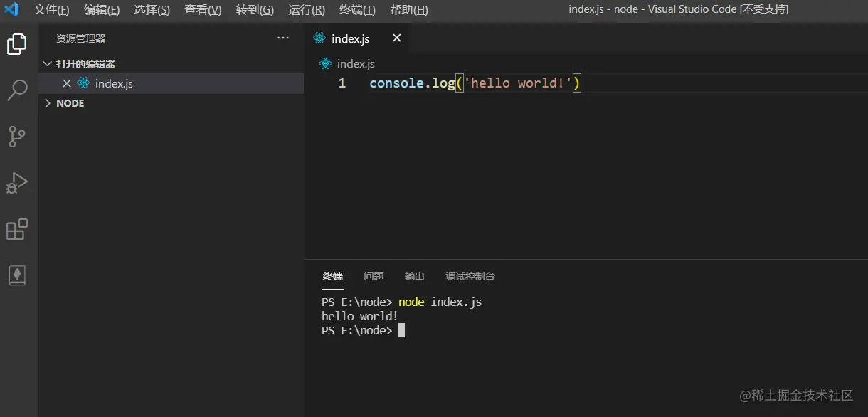This screenshot has height=417, width=868.
Task: Click the 'hello world!' string in code
Action: click(x=518, y=83)
